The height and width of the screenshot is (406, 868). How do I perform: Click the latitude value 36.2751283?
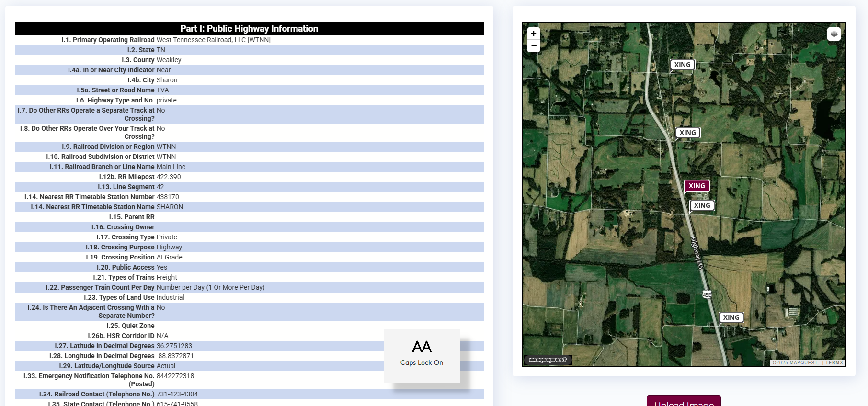pos(174,346)
